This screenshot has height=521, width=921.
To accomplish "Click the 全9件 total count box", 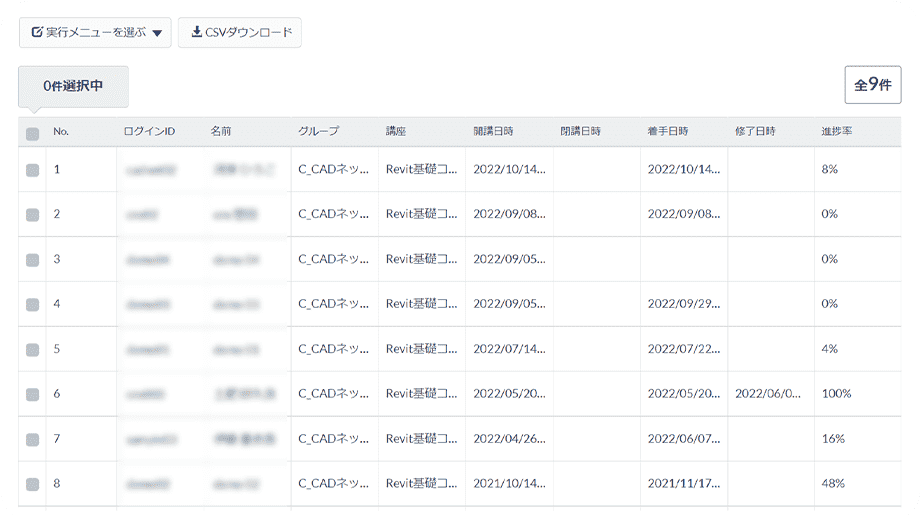I will tap(873, 85).
